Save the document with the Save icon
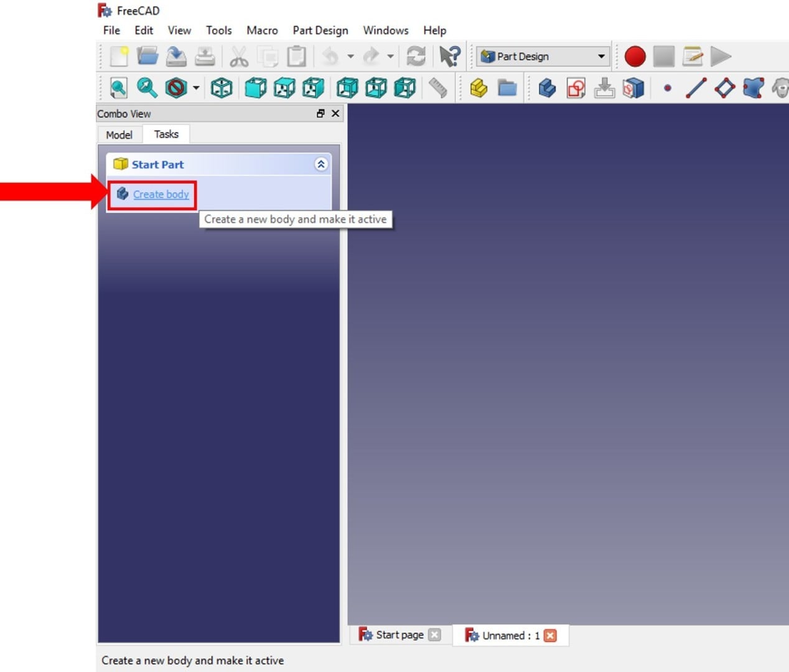 (176, 57)
